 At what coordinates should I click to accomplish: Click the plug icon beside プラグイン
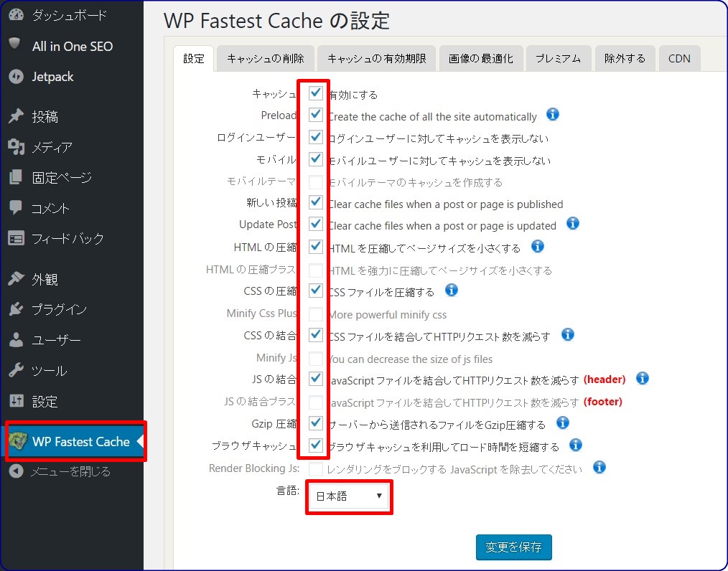click(16, 309)
